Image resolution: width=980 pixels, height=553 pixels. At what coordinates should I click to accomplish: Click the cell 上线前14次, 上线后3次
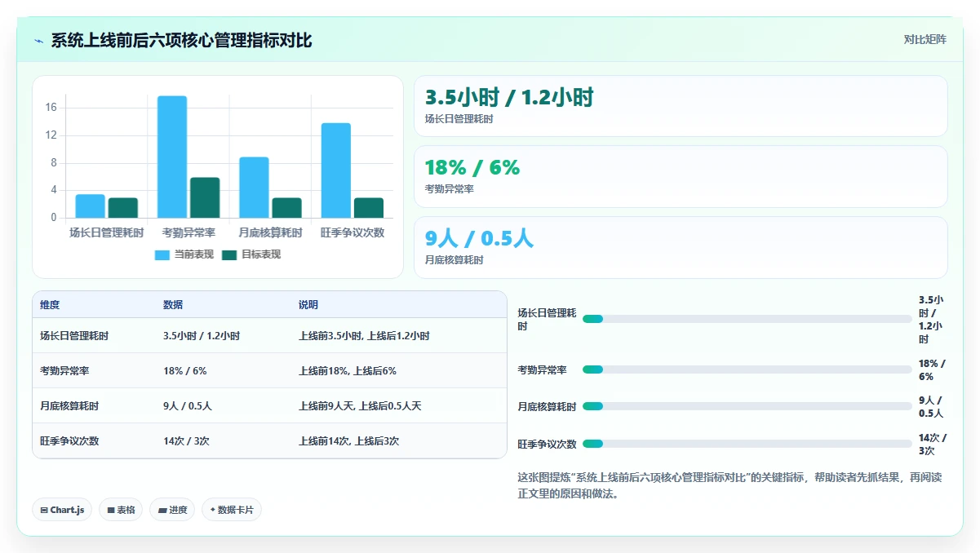coord(349,441)
